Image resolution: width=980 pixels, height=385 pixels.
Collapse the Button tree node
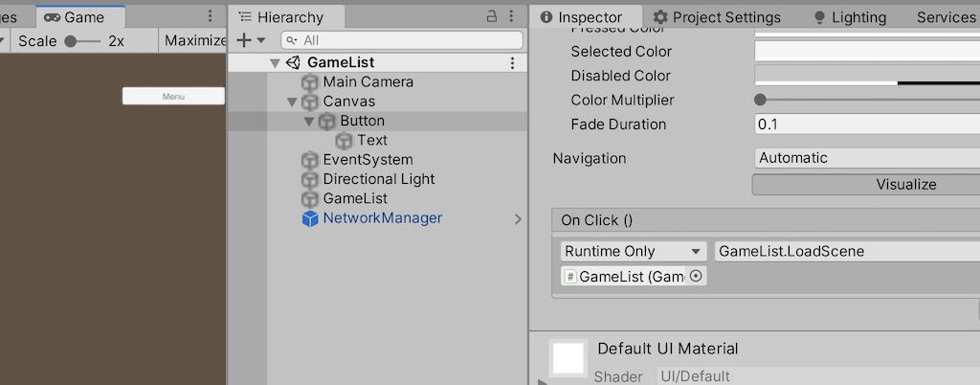click(309, 122)
